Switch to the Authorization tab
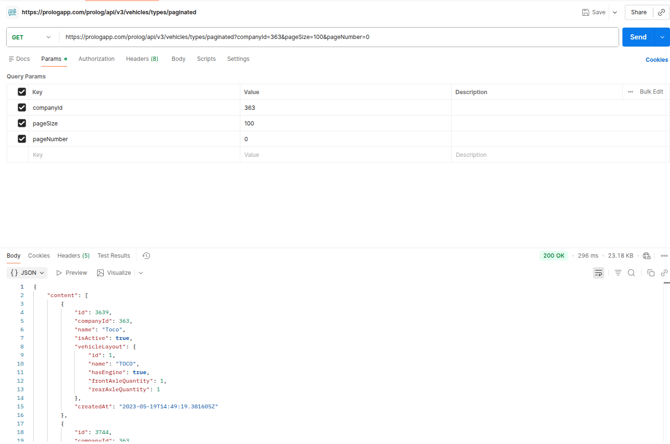670x444 pixels. (x=96, y=59)
